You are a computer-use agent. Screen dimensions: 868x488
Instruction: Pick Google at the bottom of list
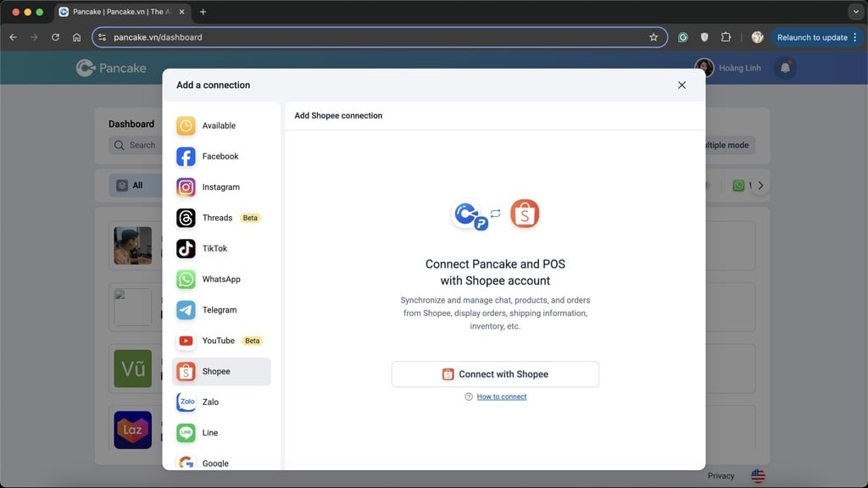[x=221, y=463]
